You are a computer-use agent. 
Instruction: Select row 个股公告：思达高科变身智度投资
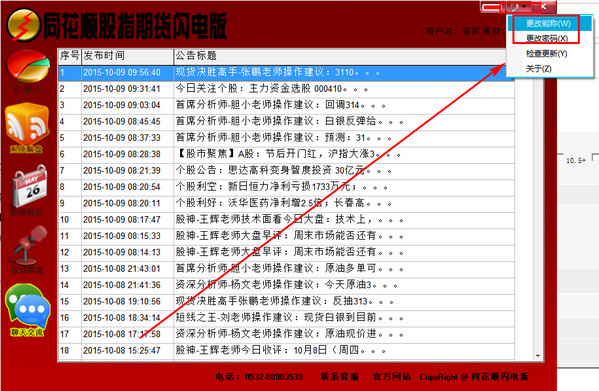pos(286,171)
